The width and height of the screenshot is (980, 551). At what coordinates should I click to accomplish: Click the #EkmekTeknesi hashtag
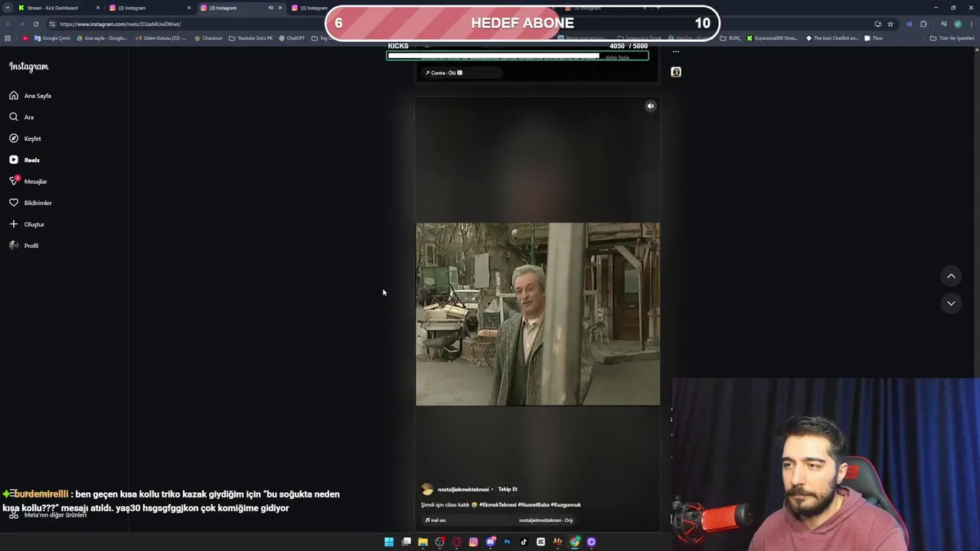(x=498, y=504)
